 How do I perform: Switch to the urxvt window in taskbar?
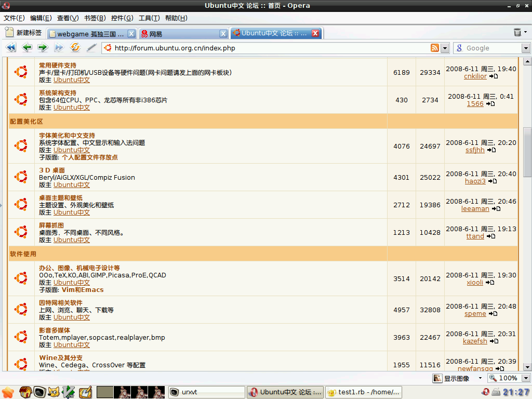tap(207, 392)
